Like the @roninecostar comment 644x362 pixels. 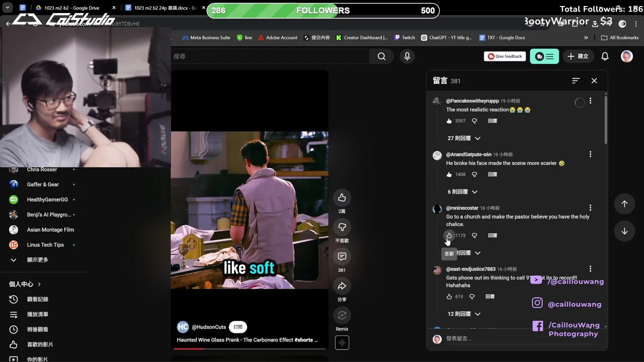click(x=449, y=235)
